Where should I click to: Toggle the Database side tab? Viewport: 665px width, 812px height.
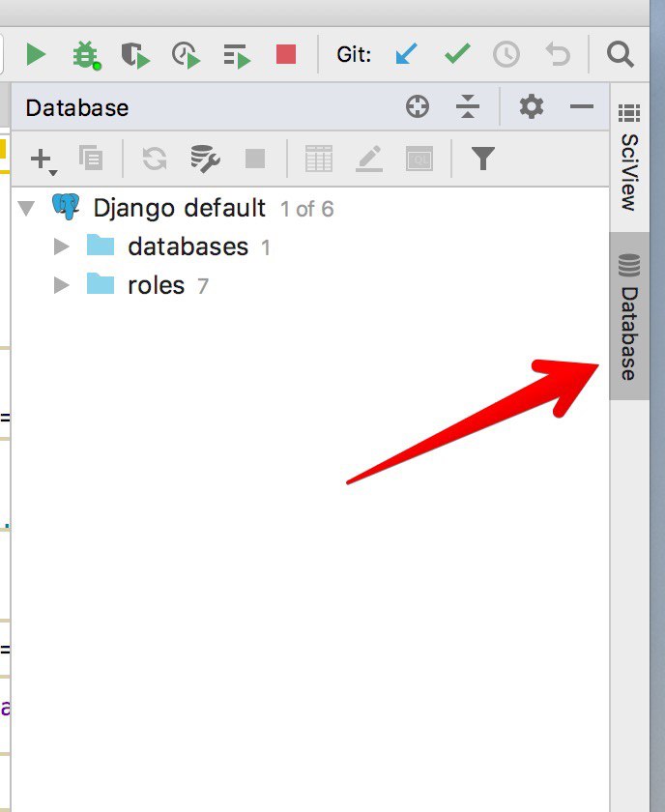[629, 316]
